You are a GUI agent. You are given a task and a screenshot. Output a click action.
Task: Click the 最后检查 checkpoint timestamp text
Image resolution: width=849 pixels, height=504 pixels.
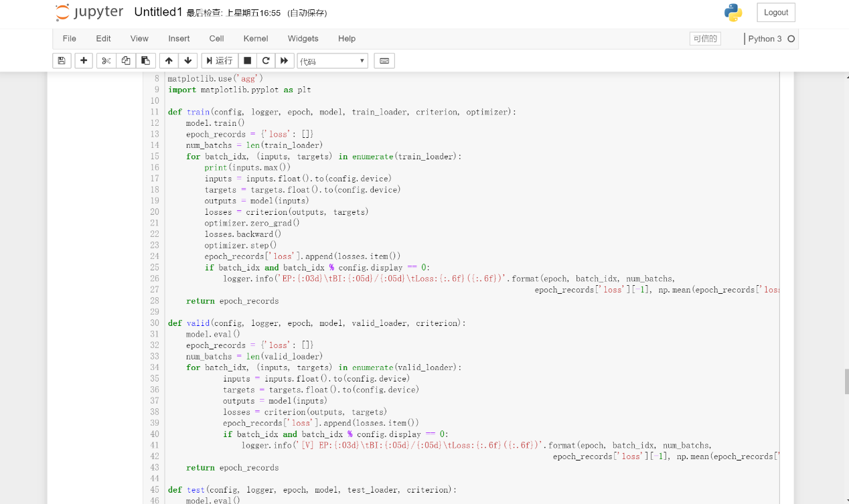pyautogui.click(x=234, y=13)
